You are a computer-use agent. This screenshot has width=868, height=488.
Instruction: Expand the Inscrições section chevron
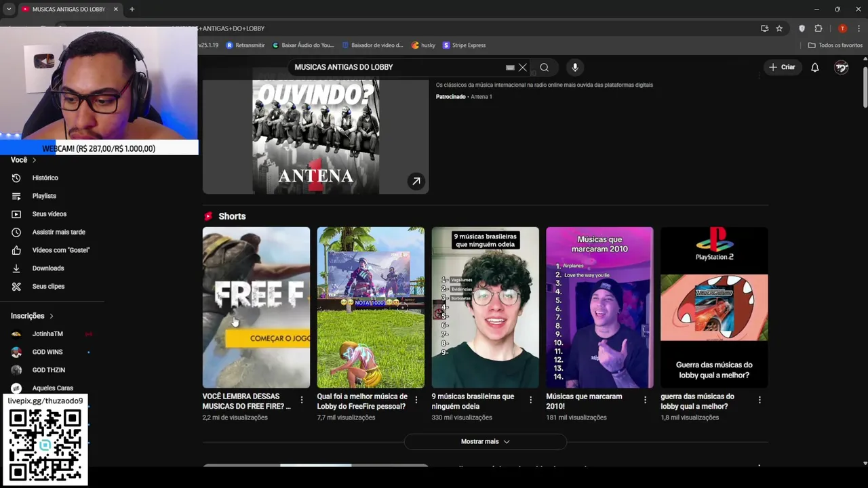51,316
